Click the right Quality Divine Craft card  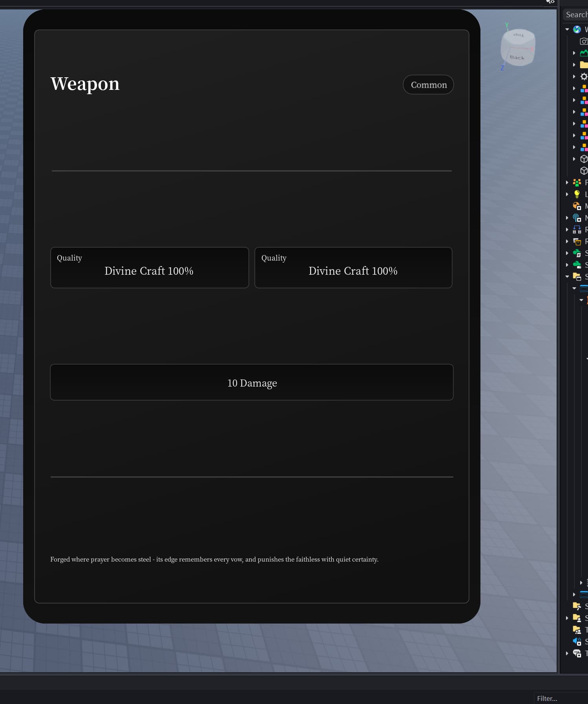353,268
